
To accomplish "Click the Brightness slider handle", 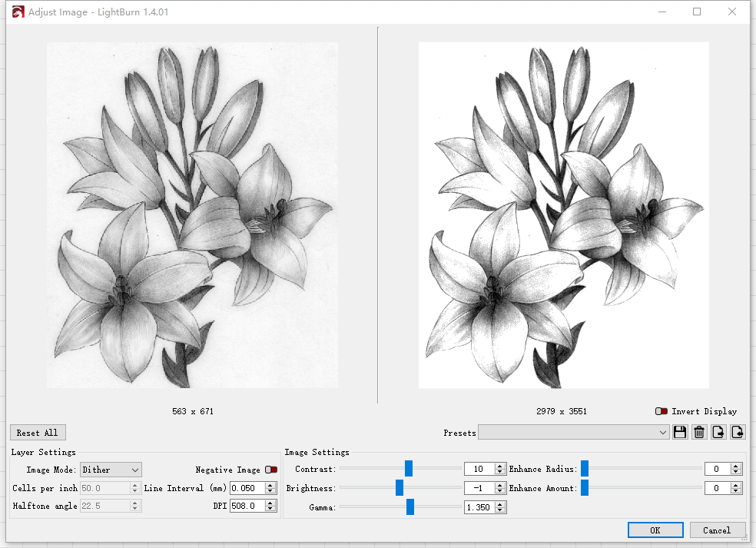I will [400, 488].
